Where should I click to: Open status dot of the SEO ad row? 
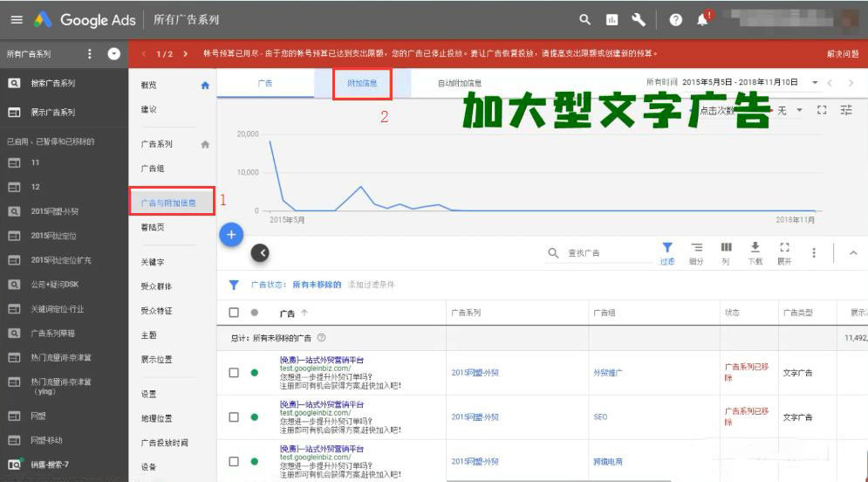255,417
